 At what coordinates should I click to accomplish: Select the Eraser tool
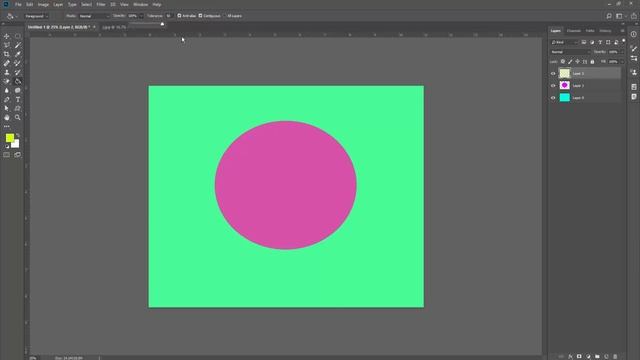7,81
